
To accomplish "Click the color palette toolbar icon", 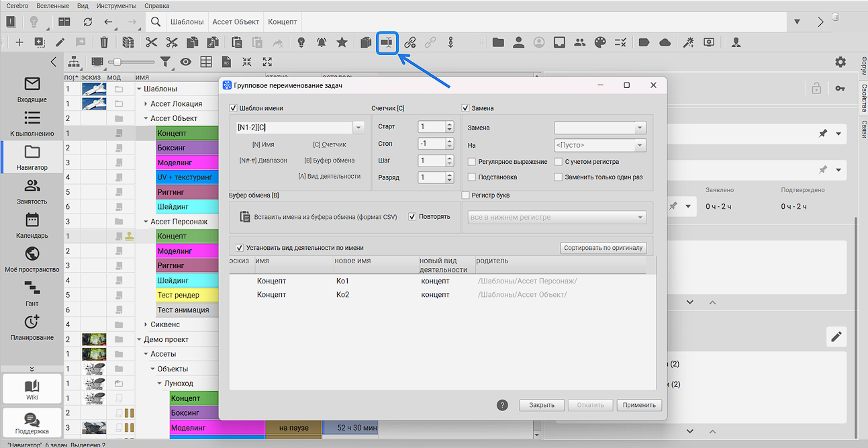I will click(600, 42).
